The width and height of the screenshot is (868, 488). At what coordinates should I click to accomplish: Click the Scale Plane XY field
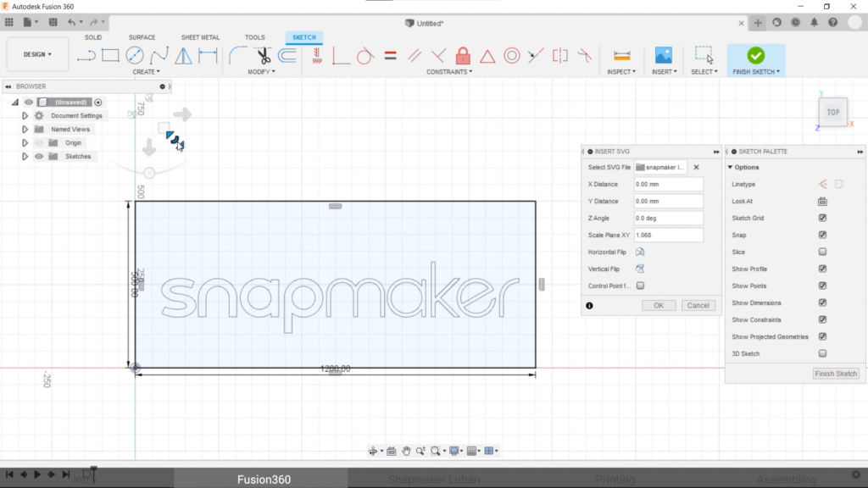[x=668, y=235]
